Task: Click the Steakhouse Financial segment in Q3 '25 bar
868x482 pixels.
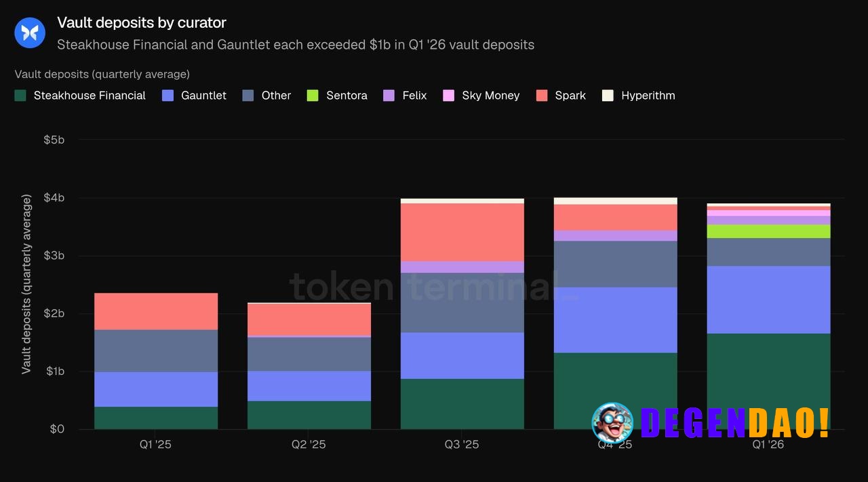Action: click(462, 404)
